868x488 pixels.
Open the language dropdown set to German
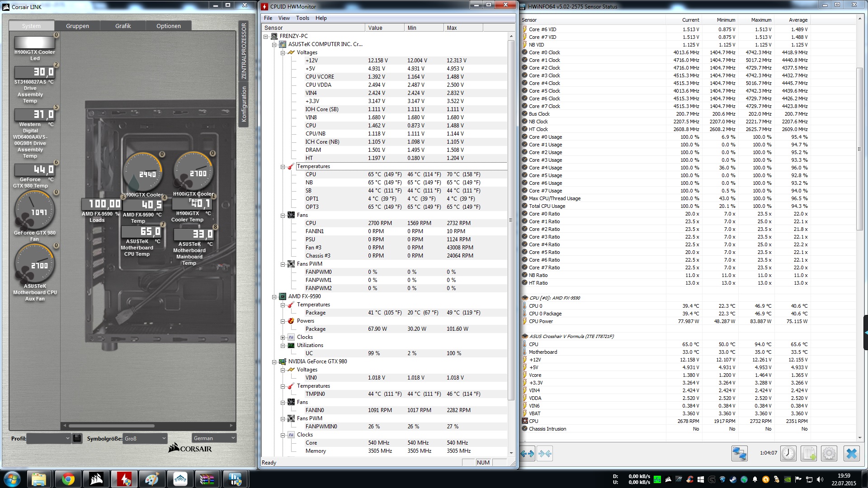tap(214, 438)
